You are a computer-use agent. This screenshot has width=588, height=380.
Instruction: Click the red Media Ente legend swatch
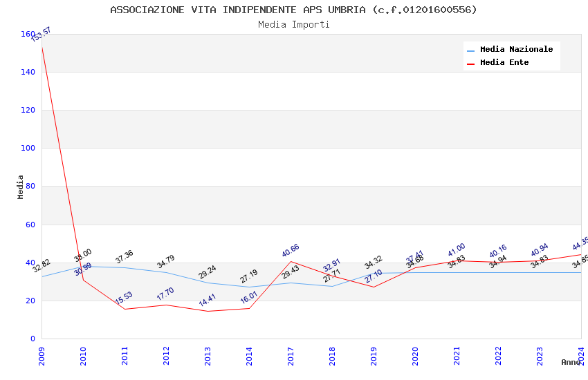pos(470,64)
